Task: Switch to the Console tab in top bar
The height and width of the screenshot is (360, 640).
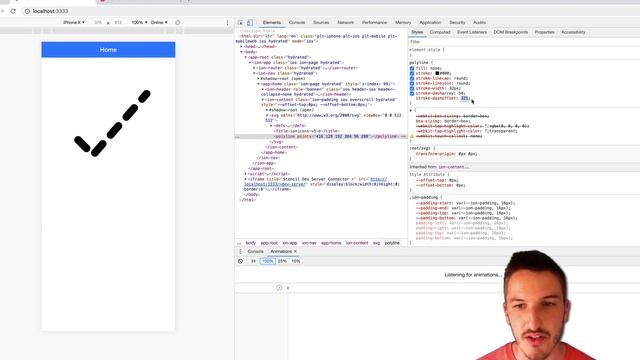Action: [297, 22]
